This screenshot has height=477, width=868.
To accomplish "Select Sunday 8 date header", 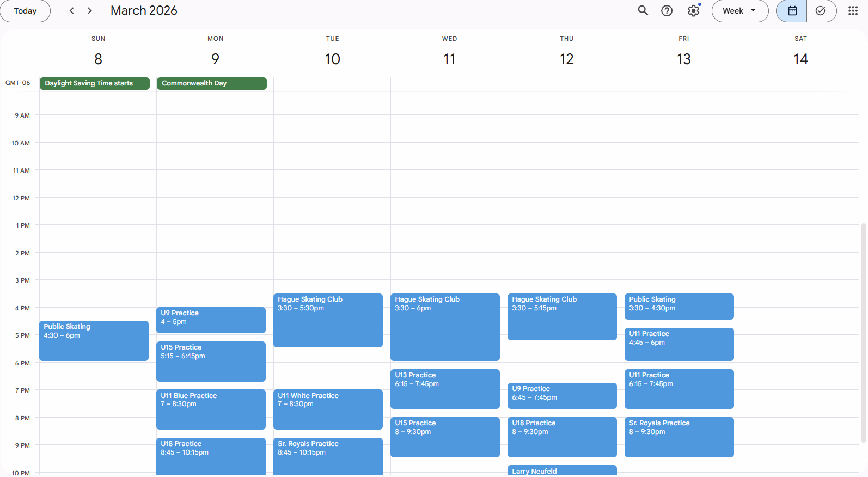I will (98, 59).
